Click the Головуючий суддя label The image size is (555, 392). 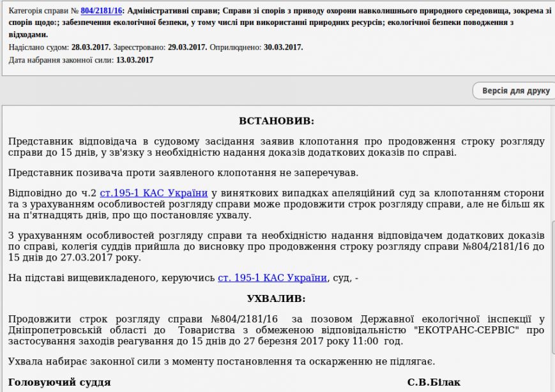pos(59,383)
